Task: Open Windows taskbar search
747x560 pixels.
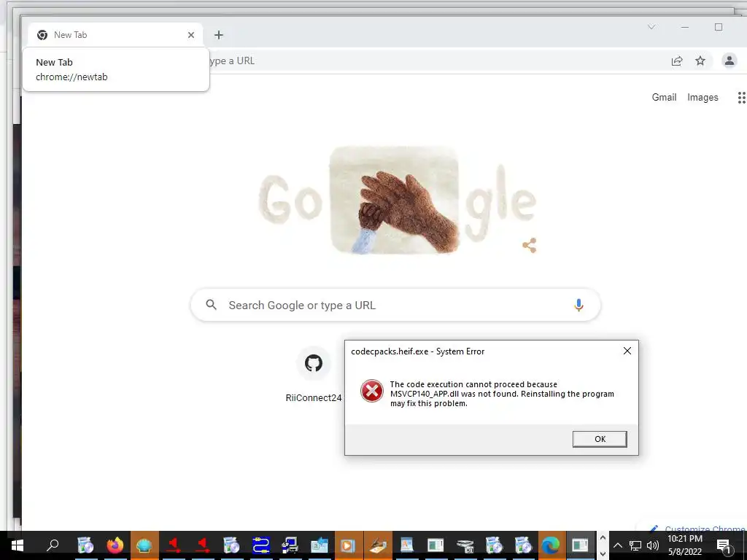Action: [53, 545]
